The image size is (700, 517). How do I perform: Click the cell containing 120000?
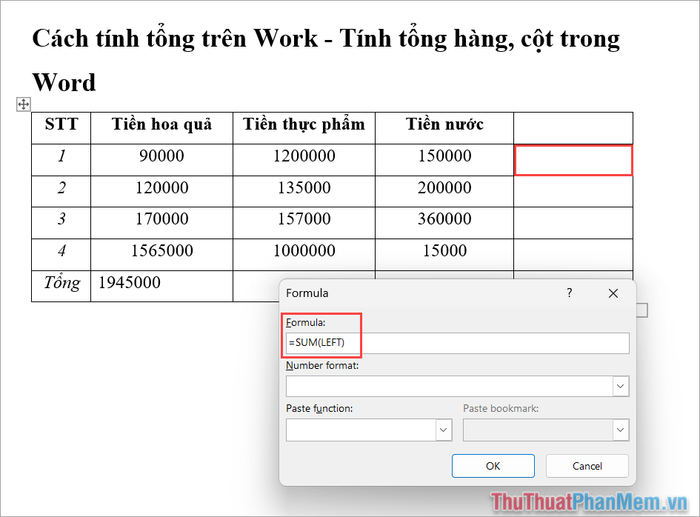162,192
